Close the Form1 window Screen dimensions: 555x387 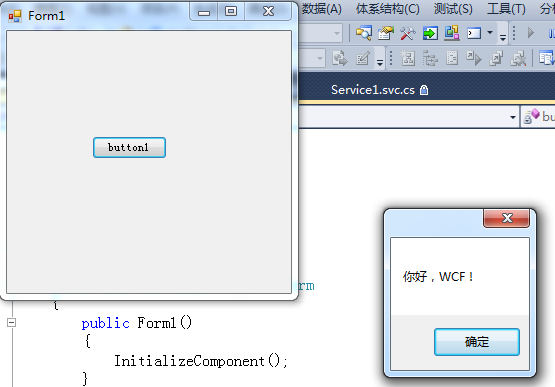tap(268, 12)
